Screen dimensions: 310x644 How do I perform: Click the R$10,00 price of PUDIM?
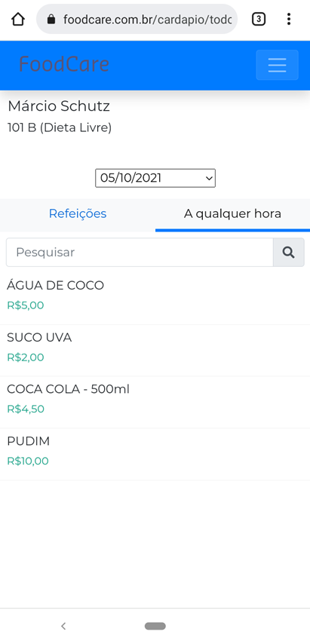tap(28, 461)
